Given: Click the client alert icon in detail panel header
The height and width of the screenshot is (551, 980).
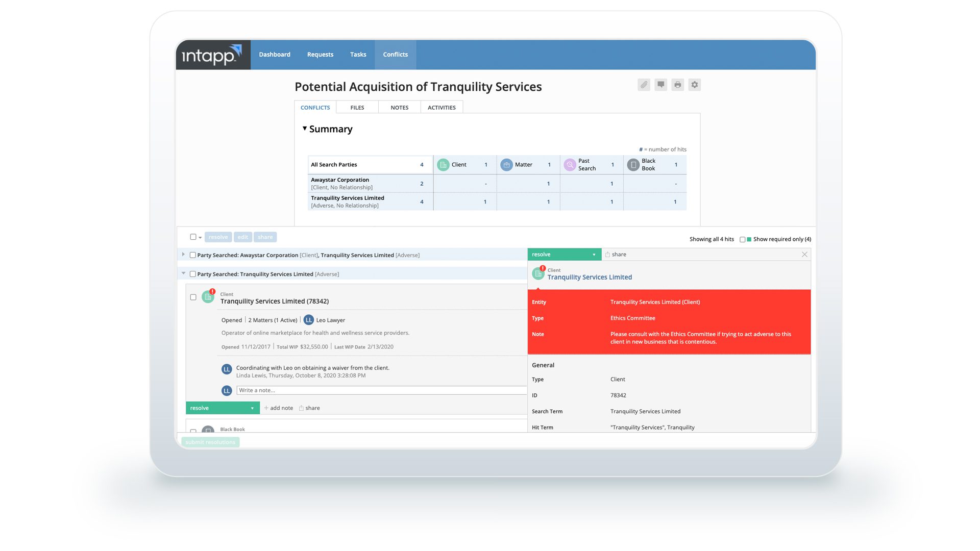Looking at the screenshot, I should [538, 273].
